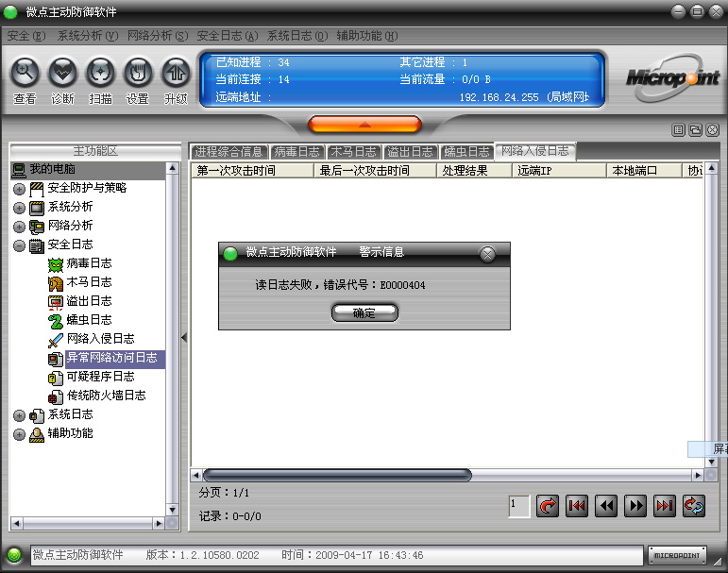Click the 我的电脑 computer icon
The width and height of the screenshot is (728, 573).
19,170
